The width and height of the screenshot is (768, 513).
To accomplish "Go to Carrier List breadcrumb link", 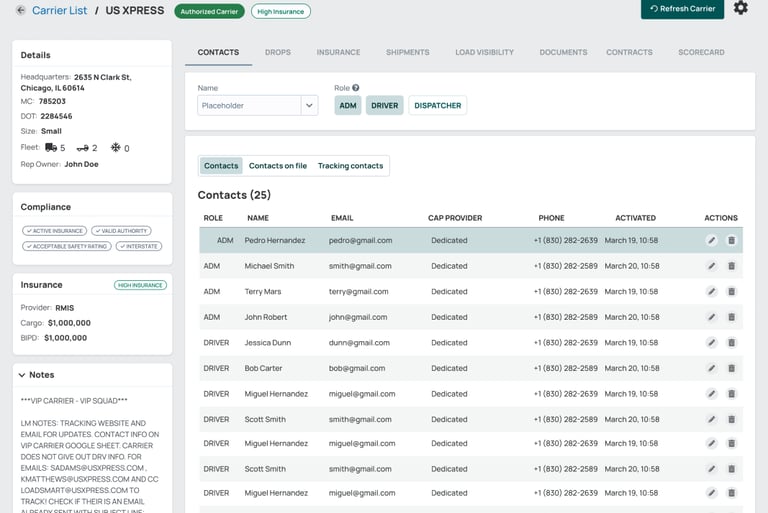I will pos(59,10).
